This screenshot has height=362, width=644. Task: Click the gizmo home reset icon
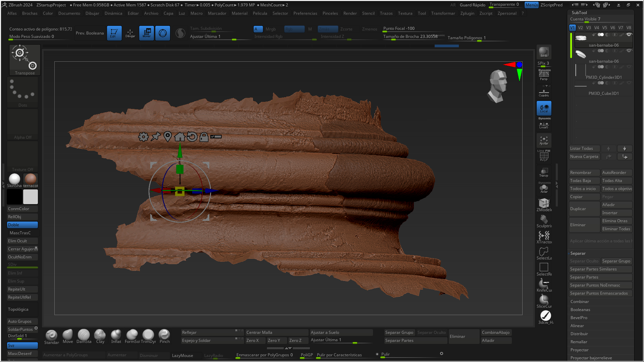(180, 137)
